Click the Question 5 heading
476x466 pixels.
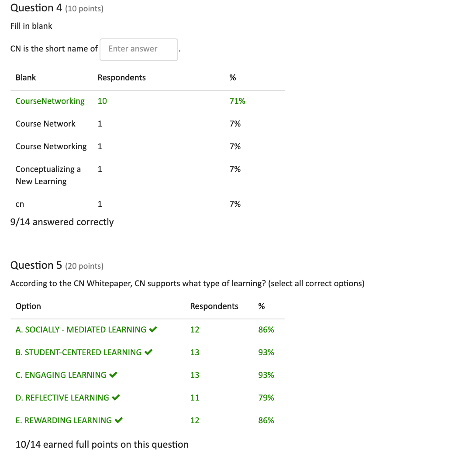pos(36,265)
